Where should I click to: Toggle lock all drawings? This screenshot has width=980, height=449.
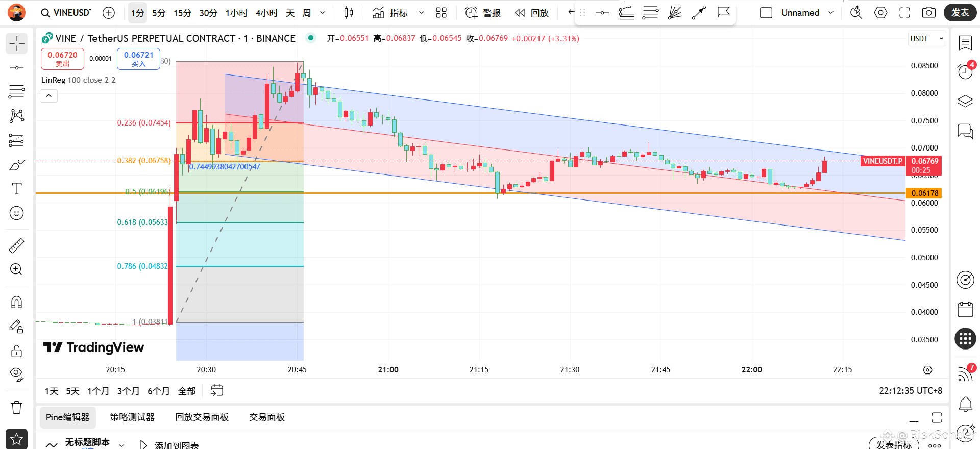(x=17, y=351)
